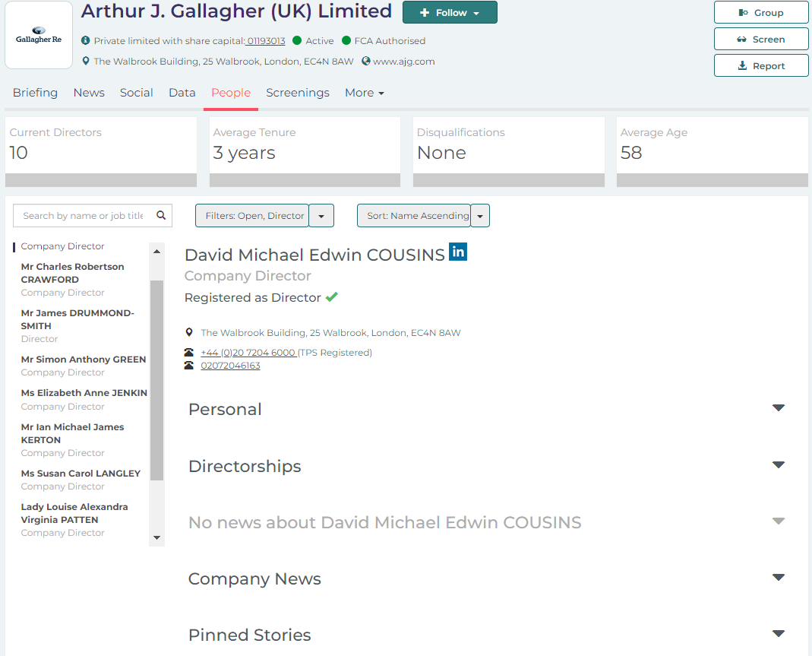Click the director list scrollbar thumb

(157, 380)
